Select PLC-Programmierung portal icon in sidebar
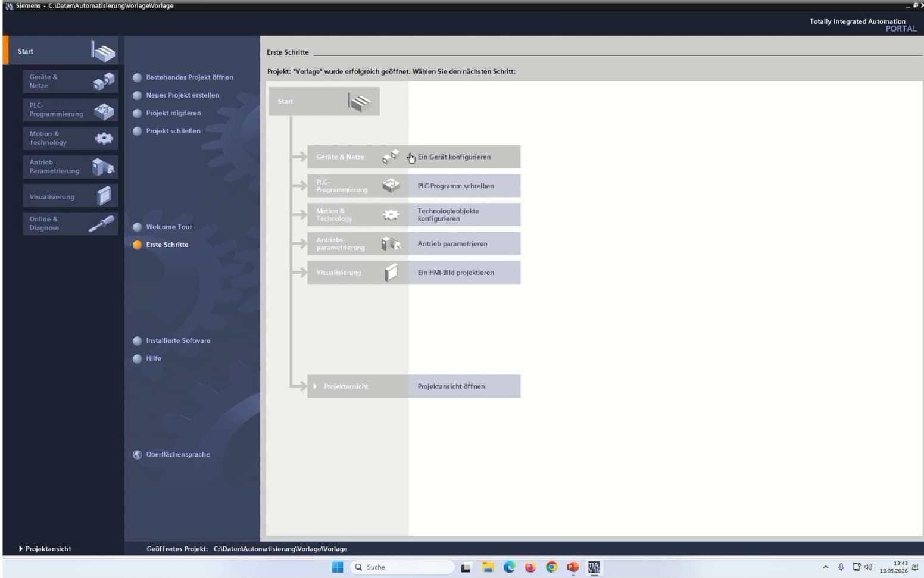 coord(104,110)
